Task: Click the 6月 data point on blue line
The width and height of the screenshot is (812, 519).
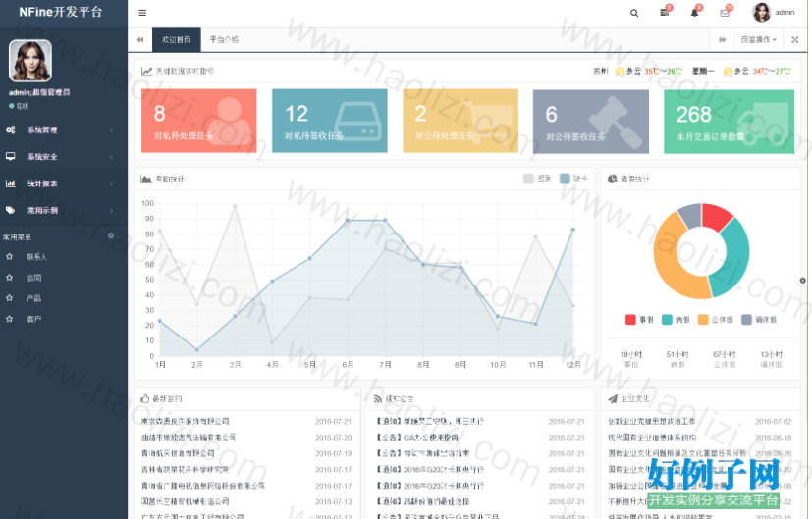Action: coord(348,221)
